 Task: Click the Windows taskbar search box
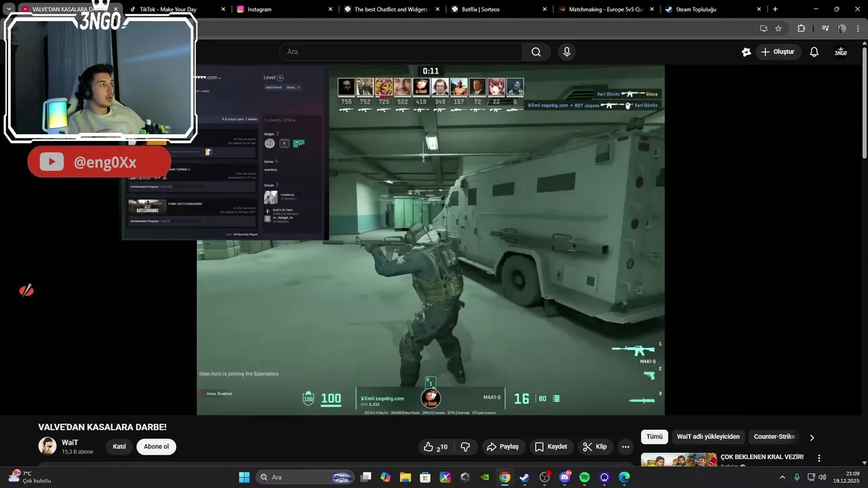click(x=305, y=477)
